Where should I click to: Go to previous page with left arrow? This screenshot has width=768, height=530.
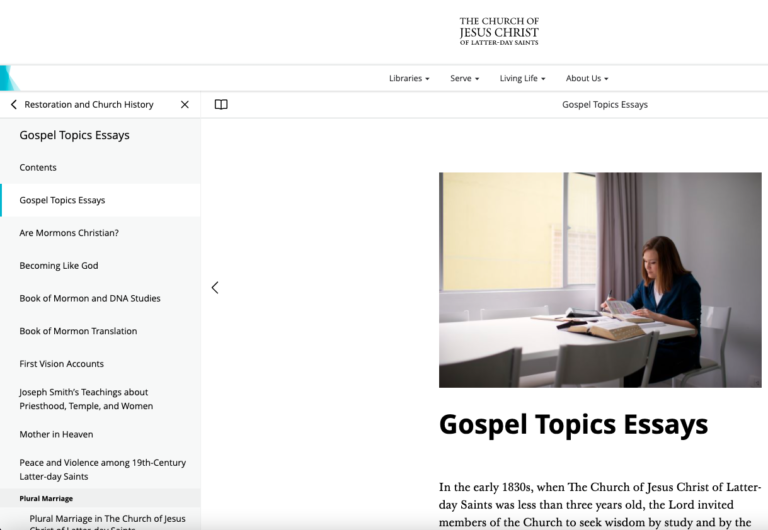click(215, 287)
